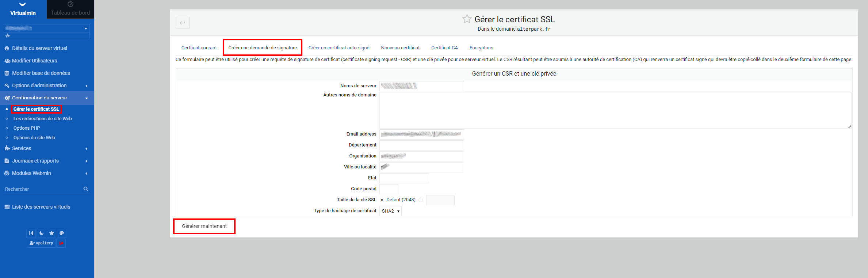Select the custom SSL key size radio
This screenshot has width=868, height=278.
(x=421, y=200)
